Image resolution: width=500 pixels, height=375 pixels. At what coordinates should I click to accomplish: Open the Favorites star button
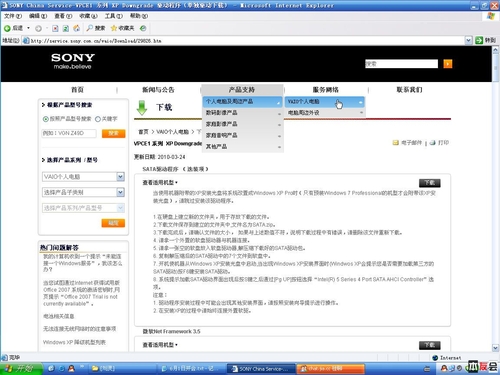point(122,28)
